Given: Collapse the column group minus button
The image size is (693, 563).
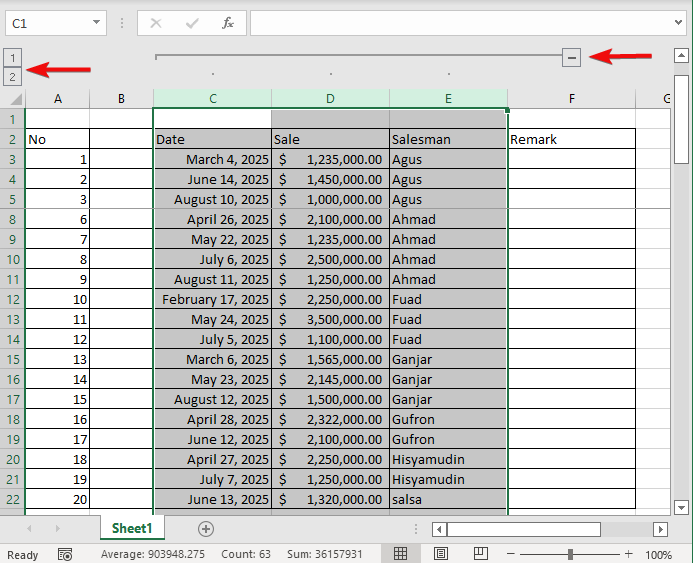Looking at the screenshot, I should (571, 57).
